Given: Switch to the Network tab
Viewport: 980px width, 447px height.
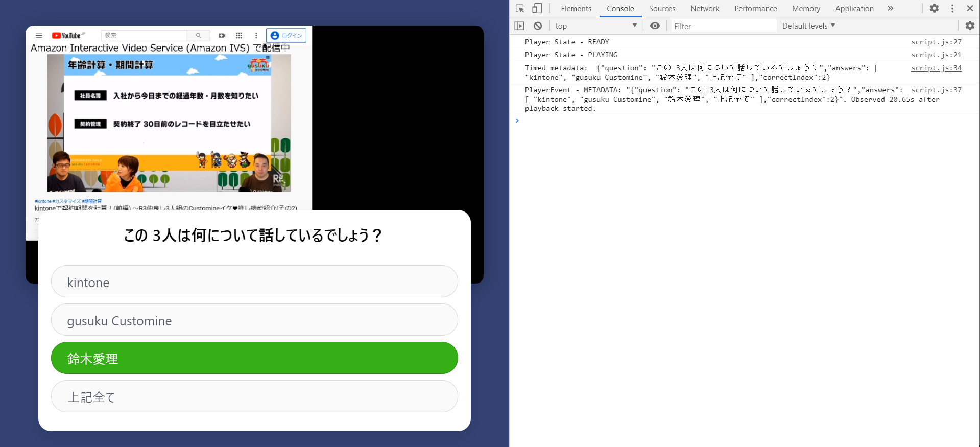Looking at the screenshot, I should [x=704, y=9].
